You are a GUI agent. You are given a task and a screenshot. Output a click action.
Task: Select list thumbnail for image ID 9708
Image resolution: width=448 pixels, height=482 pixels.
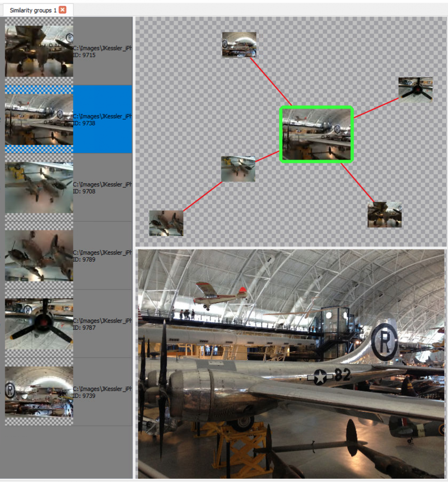click(x=39, y=187)
